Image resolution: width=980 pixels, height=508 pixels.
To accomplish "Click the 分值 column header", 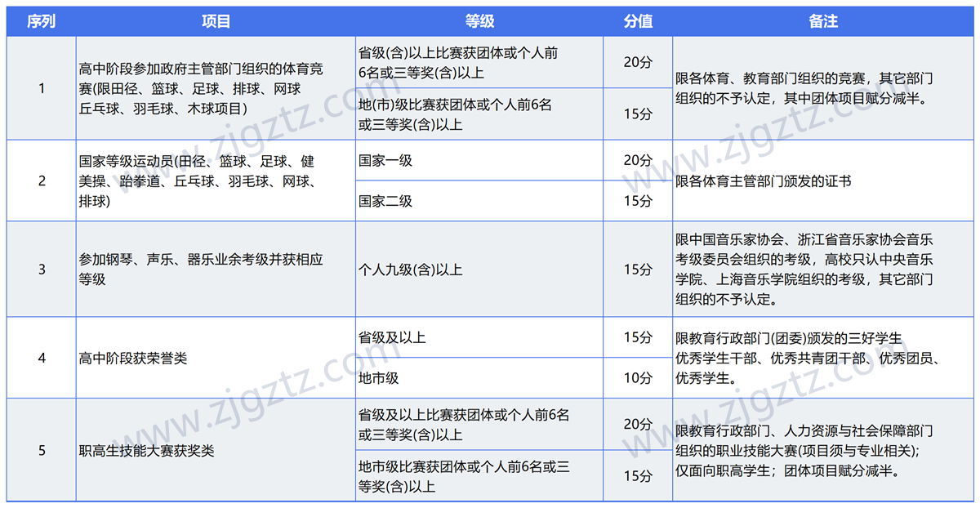I will (x=640, y=22).
